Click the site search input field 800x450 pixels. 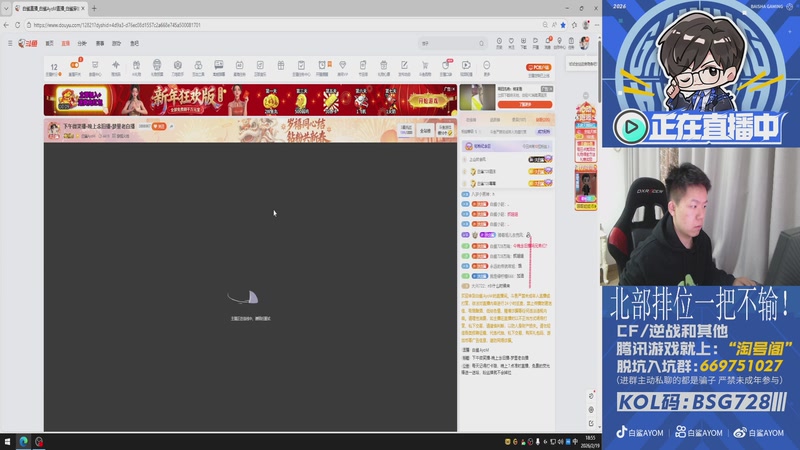pos(452,43)
